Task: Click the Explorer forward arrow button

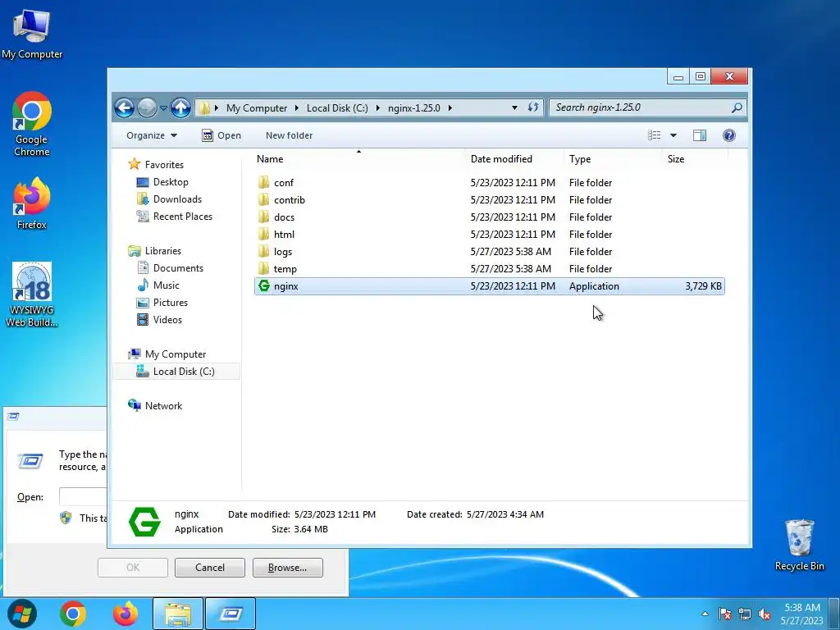Action: [x=148, y=107]
